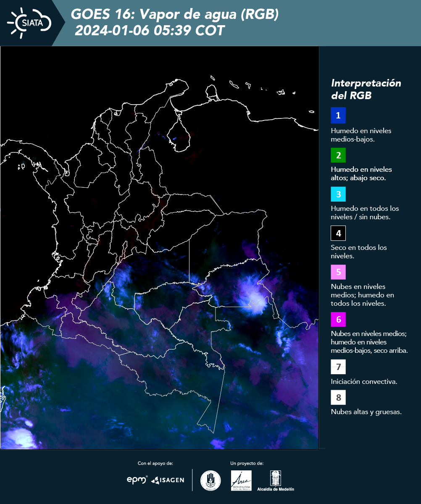The image size is (421, 504).
Task: Click the 'Un proyecto de:' label
Action: coord(247,463)
